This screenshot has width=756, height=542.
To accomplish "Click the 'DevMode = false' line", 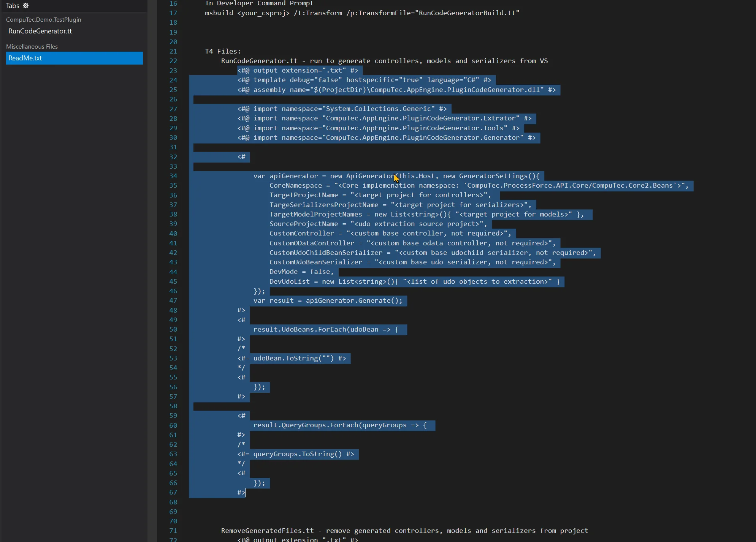I will coord(301,272).
